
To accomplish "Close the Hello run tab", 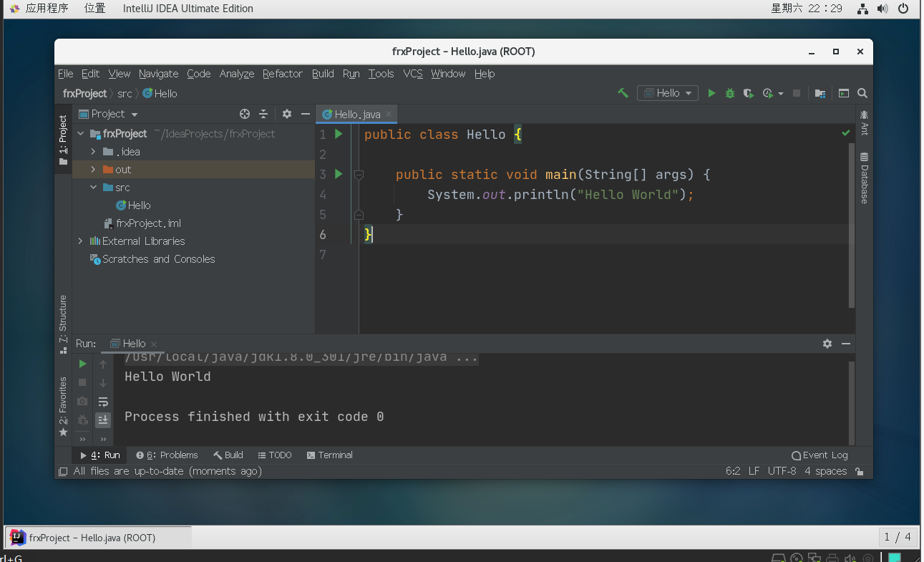I will pyautogui.click(x=154, y=344).
